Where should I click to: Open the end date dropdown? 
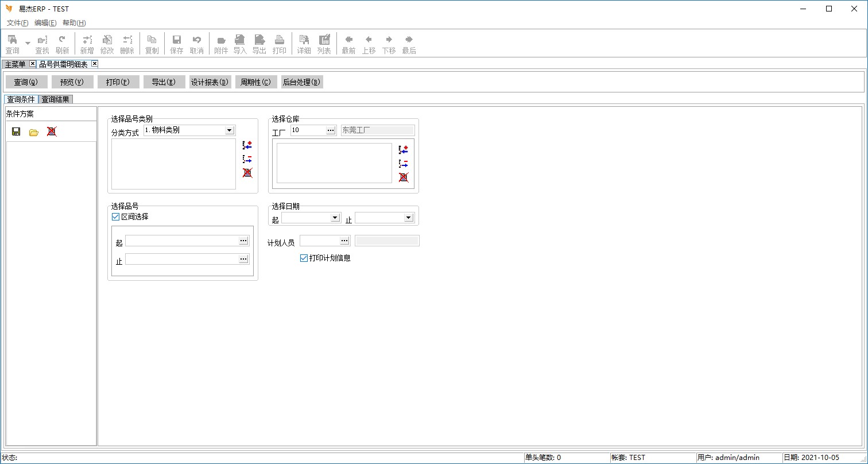tap(408, 218)
